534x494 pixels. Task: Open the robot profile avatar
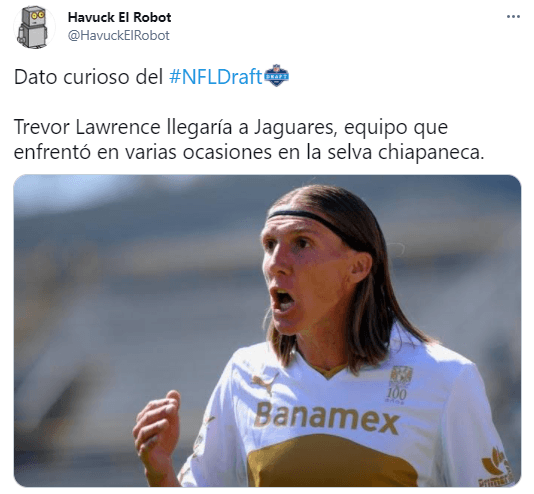click(34, 27)
